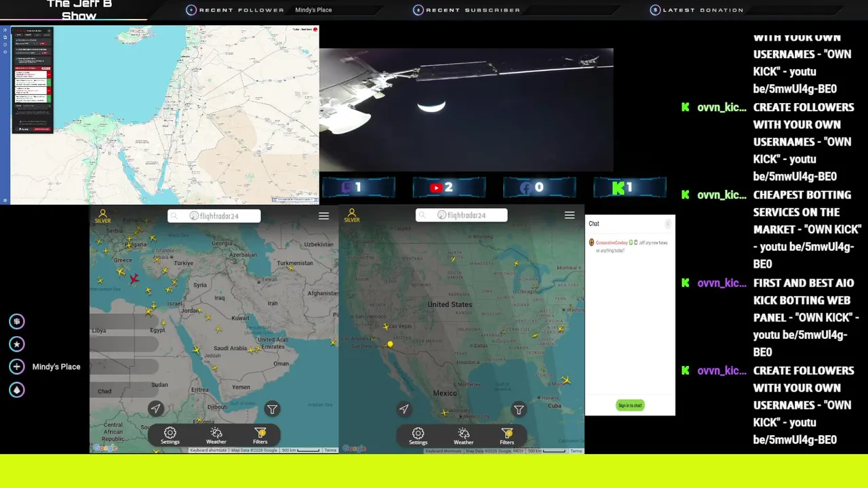Click the round funnel filter button on the Middle East map

[x=272, y=409]
